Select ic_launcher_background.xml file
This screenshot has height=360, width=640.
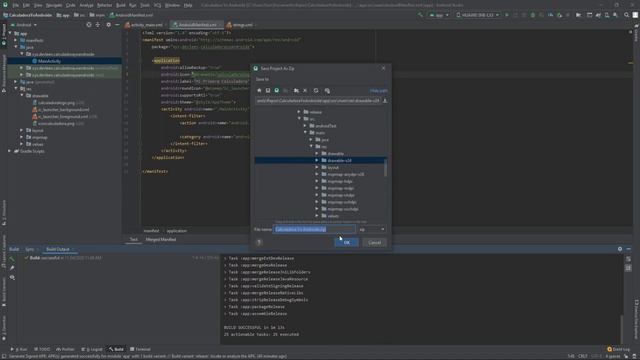[63, 110]
